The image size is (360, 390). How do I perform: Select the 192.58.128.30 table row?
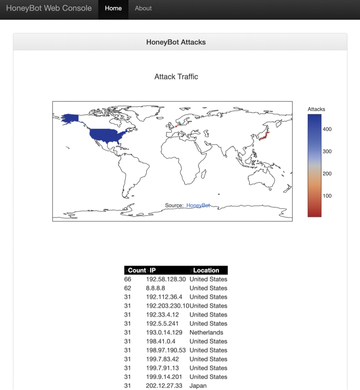[x=176, y=279]
